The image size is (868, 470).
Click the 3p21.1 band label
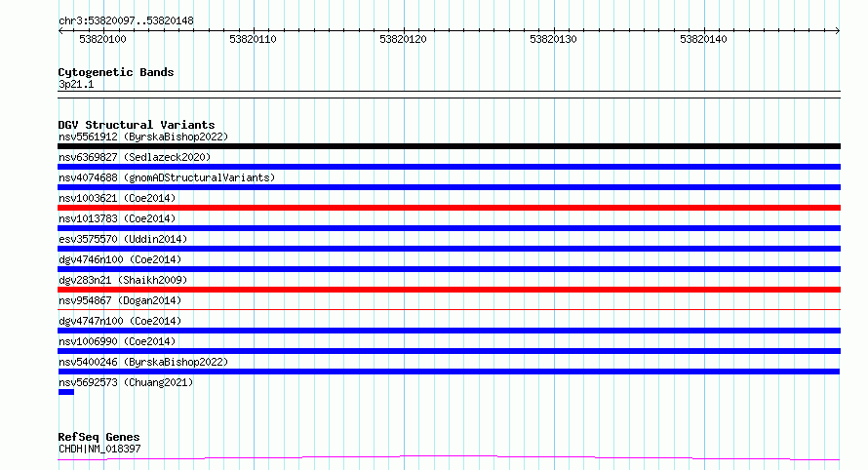click(x=76, y=85)
